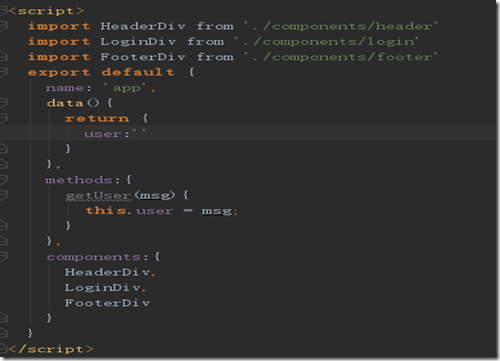Click the closing /script tag fold marker
500x361 pixels.
[3, 349]
